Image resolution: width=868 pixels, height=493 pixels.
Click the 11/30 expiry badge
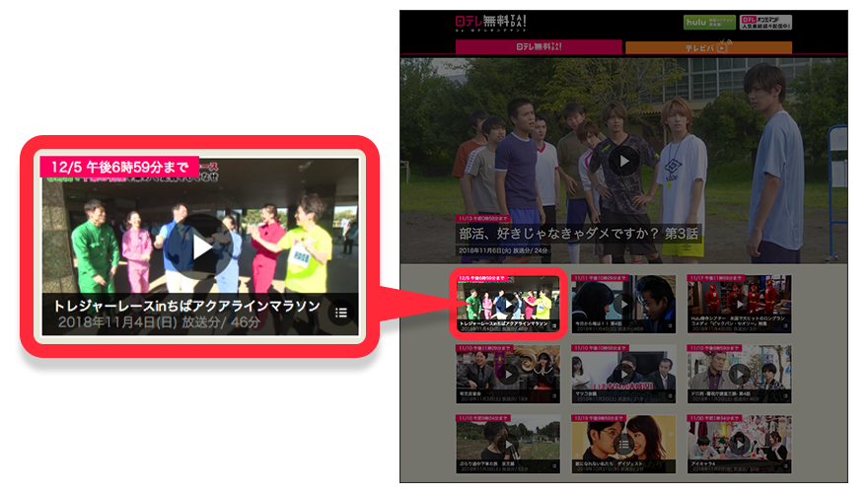point(715,418)
